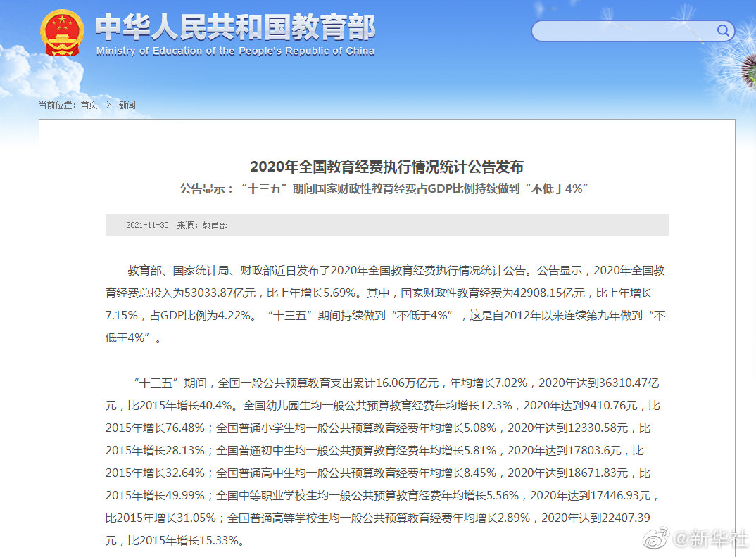The image size is (756, 557).
Task: Click the headline 2020年全国教育经费执行情况统计公告发布
Action: 386,167
